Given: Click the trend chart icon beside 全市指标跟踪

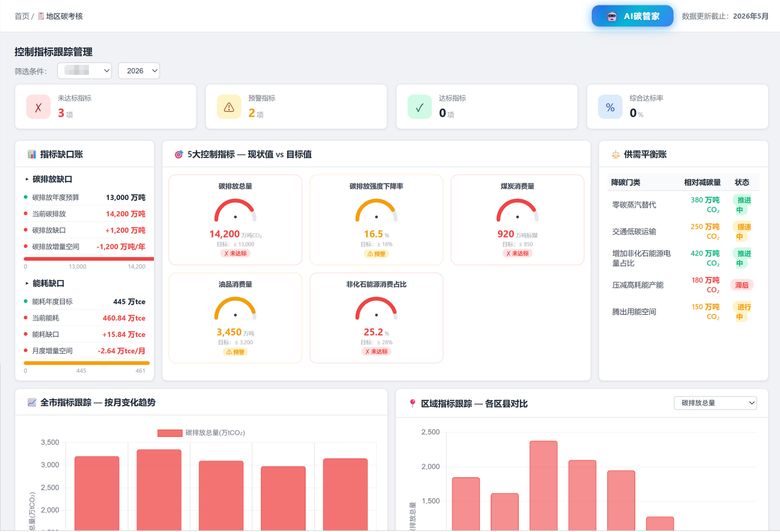Looking at the screenshot, I should click(x=32, y=403).
